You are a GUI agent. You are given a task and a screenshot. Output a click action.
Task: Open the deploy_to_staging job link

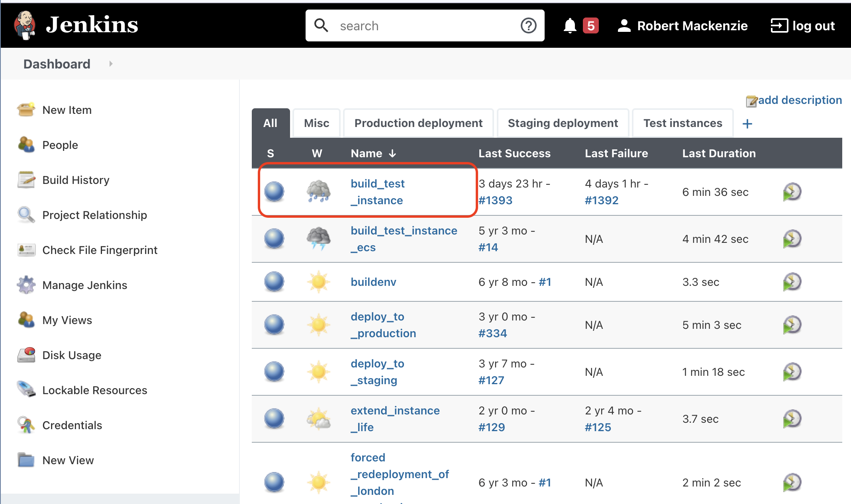(377, 372)
